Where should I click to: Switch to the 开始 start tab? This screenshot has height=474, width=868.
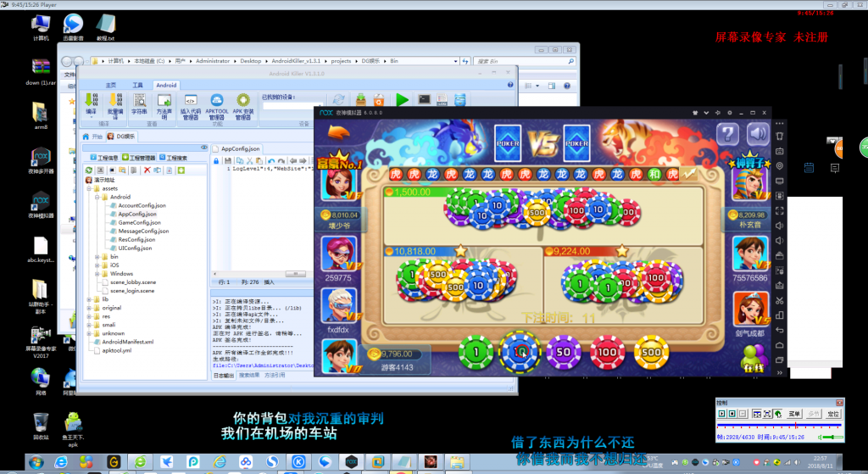click(x=93, y=137)
